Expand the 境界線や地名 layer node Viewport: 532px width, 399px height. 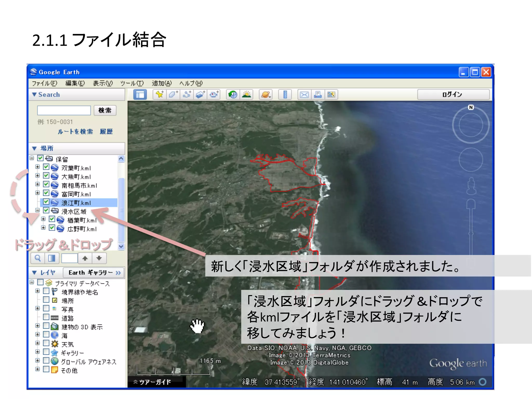click(37, 291)
